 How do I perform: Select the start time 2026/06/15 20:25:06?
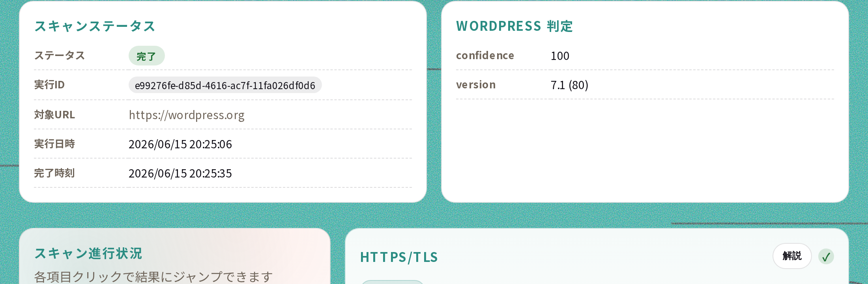[x=180, y=144]
